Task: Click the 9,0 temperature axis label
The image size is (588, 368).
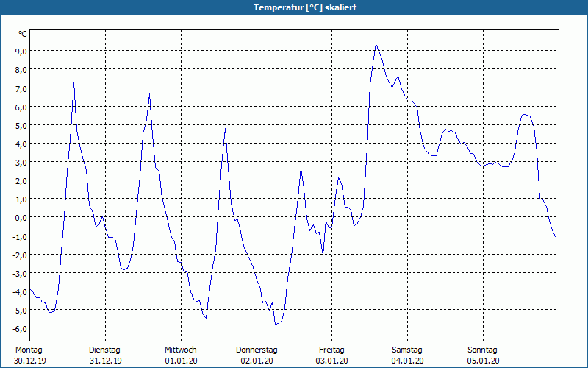Action: [x=21, y=52]
